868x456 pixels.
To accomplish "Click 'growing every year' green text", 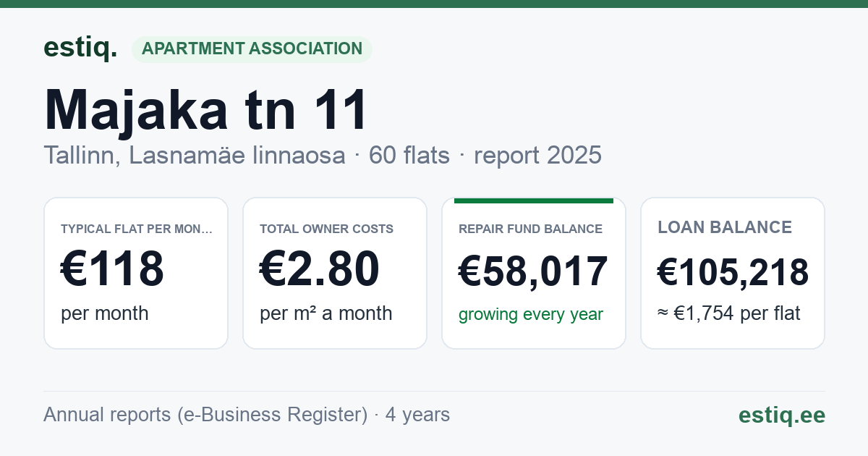I will pyautogui.click(x=531, y=314).
